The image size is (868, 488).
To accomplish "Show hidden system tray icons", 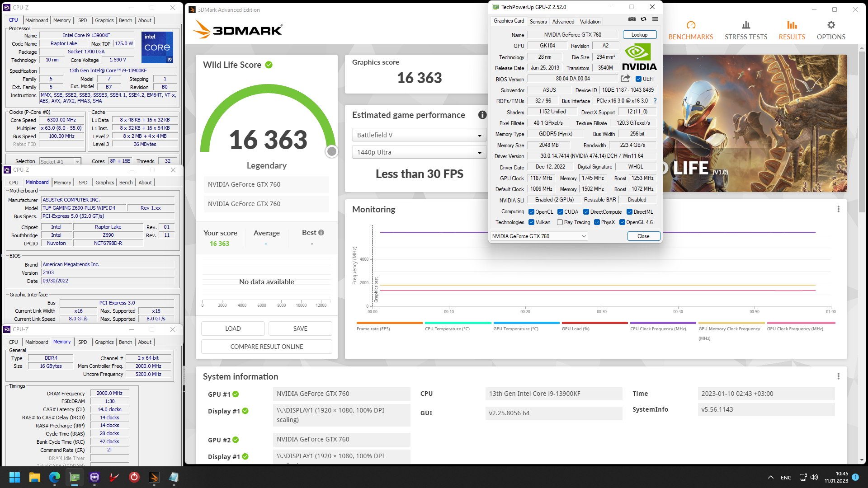I will 770,477.
